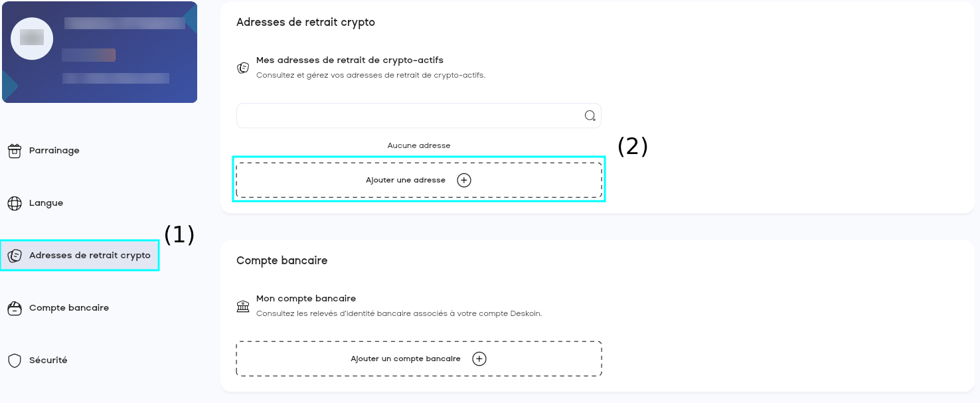Viewport: 980px width, 403px height.
Task: Click the Parrainage gift icon
Action: 15,151
